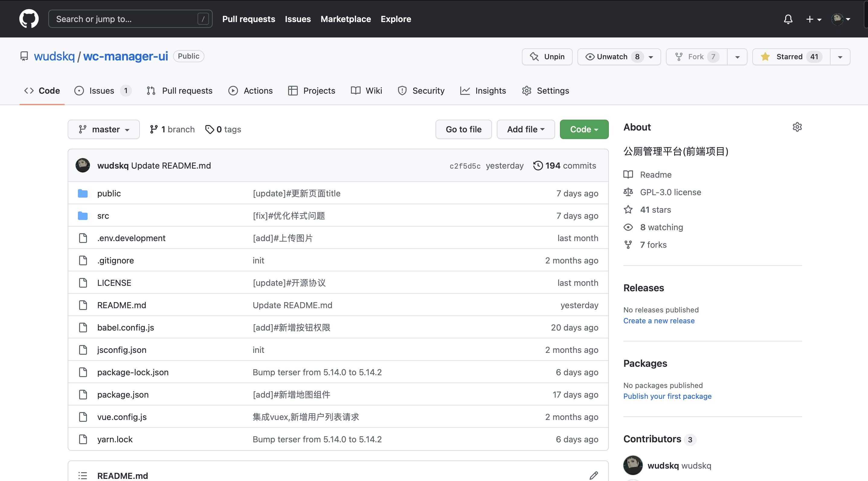Open yarn.lock file

(x=115, y=439)
